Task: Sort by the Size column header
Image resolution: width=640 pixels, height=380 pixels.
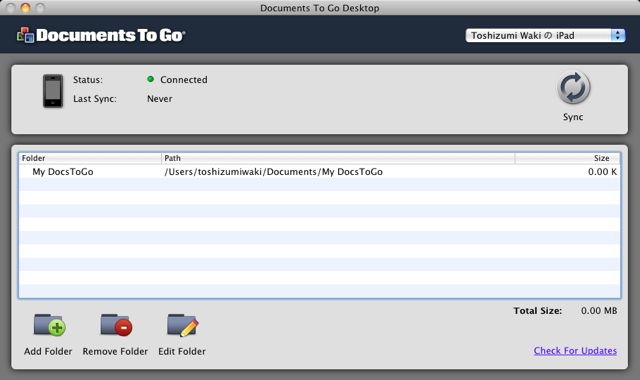Action: coord(568,158)
